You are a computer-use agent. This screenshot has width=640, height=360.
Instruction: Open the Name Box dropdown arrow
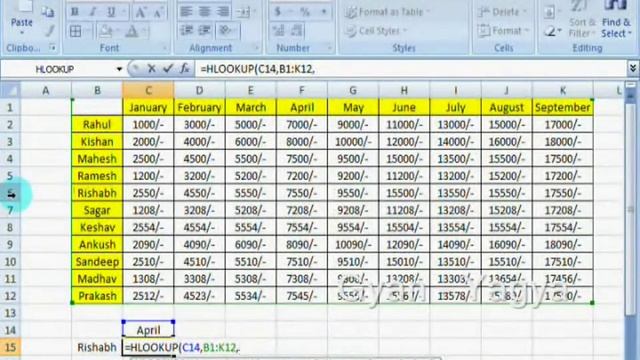click(119, 69)
